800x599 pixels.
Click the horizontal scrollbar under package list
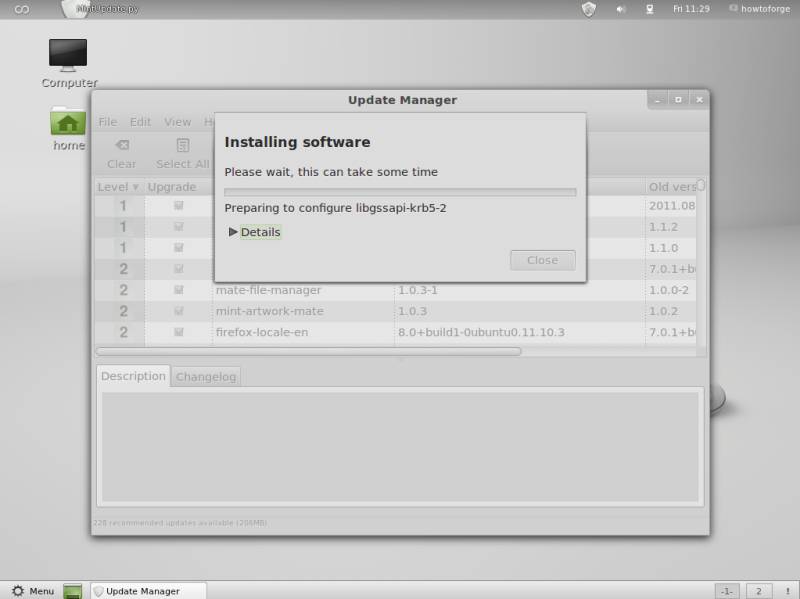pos(308,351)
